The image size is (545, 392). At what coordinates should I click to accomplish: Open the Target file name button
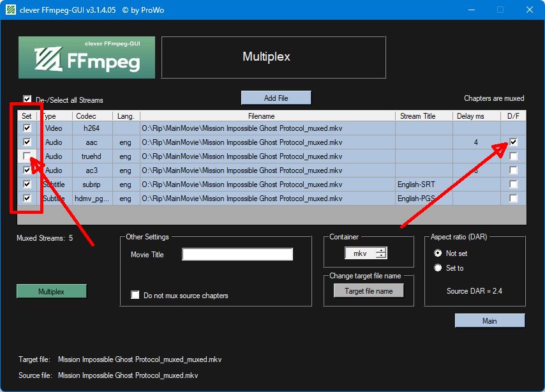coord(369,290)
